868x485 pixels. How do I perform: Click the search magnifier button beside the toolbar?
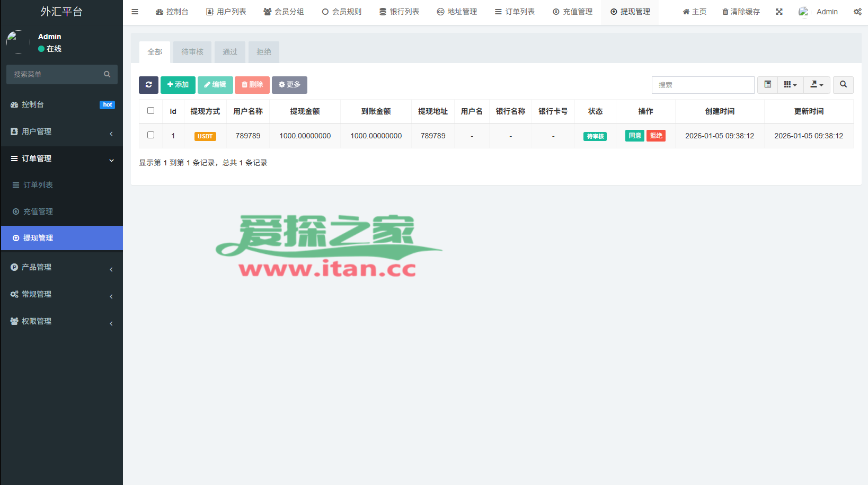pyautogui.click(x=843, y=85)
